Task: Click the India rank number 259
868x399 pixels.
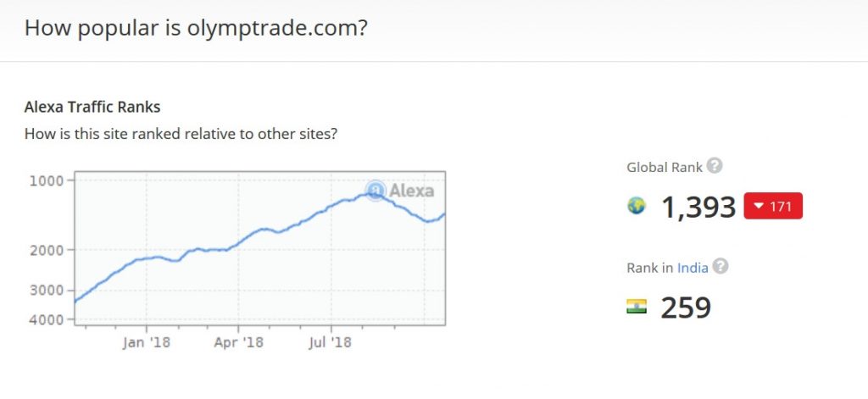Action: pyautogui.click(x=685, y=307)
